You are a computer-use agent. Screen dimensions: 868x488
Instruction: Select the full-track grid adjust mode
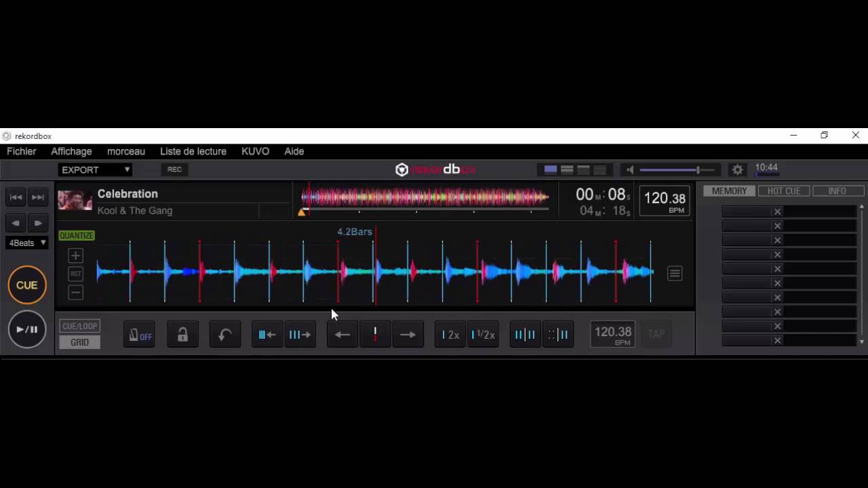(x=525, y=335)
